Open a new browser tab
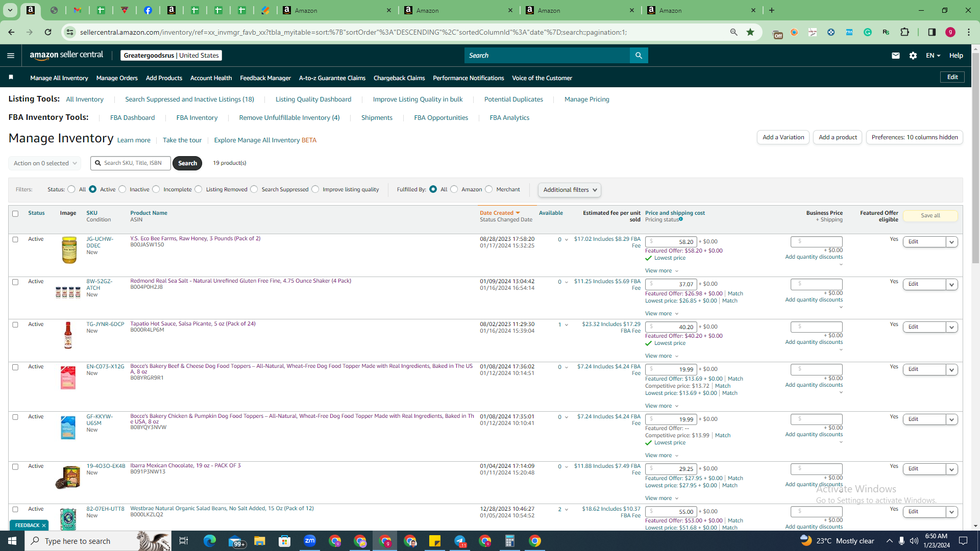This screenshot has height=551, width=980. coord(772,10)
